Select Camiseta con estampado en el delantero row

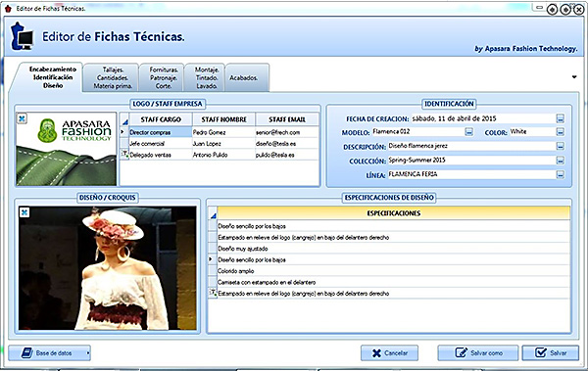click(x=394, y=282)
